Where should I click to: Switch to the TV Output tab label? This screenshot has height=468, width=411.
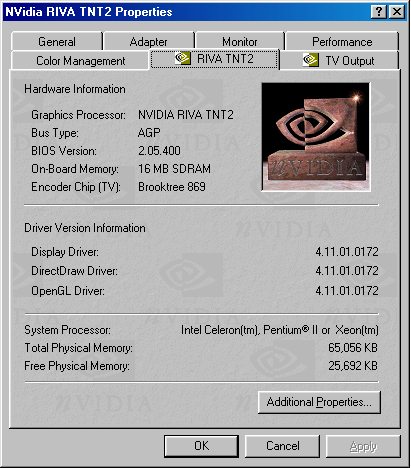coord(350,61)
